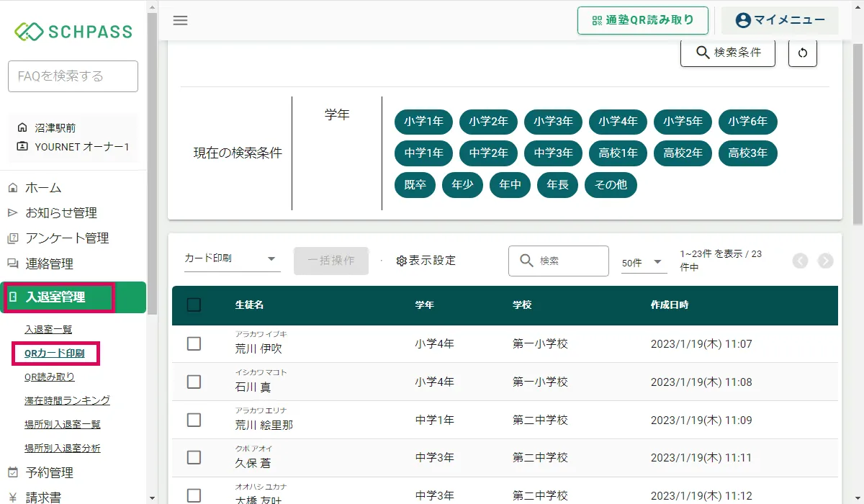
Task: Check the box for 荒川 絵里那
Action: click(x=194, y=420)
